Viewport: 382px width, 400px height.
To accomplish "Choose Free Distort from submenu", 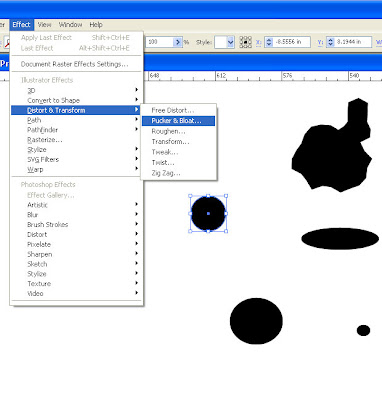I will [179, 110].
